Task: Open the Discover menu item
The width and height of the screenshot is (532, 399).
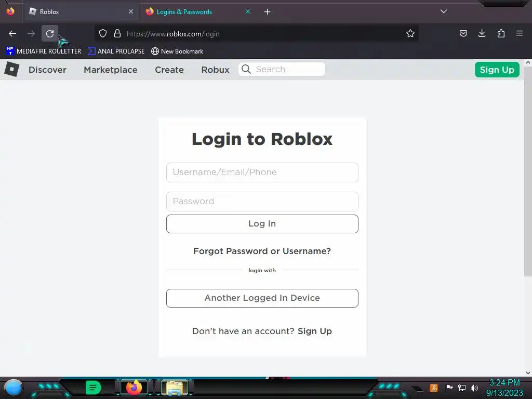Action: coord(47,70)
